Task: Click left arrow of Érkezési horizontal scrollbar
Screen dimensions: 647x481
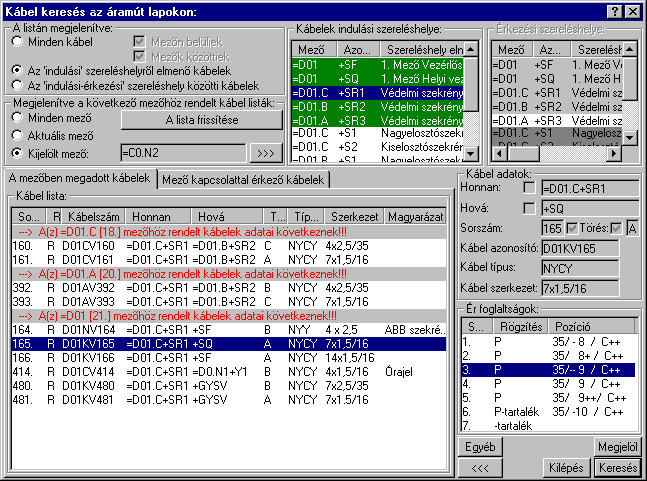Action: point(499,154)
